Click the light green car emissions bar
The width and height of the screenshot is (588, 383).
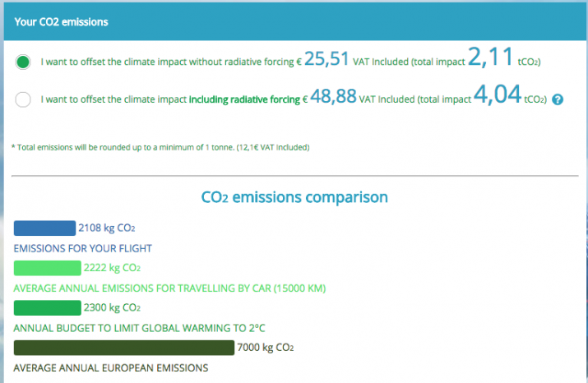tap(47, 268)
